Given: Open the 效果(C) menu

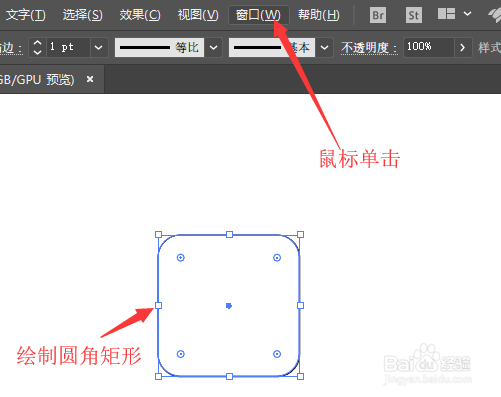Looking at the screenshot, I should (x=140, y=15).
